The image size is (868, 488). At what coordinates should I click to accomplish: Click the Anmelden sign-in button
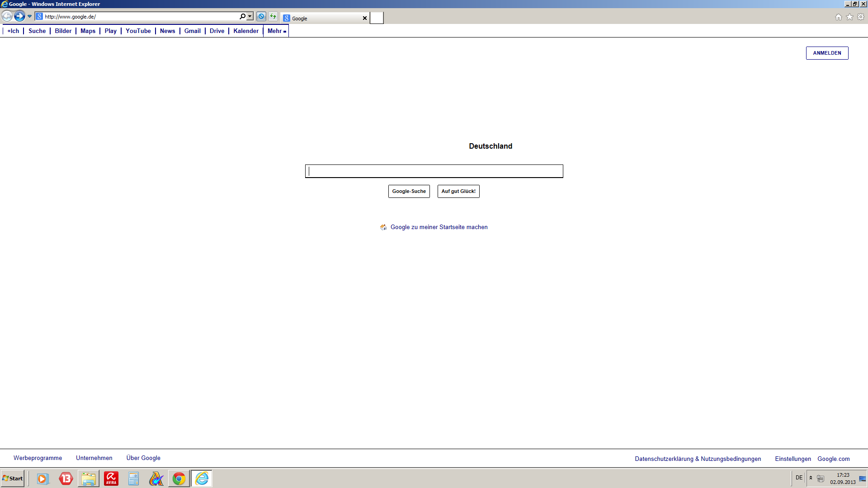coord(827,53)
